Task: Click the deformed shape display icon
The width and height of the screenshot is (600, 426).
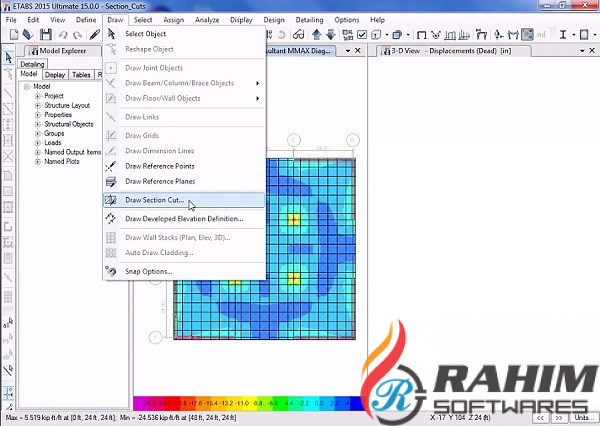Action: pyautogui.click(x=435, y=35)
